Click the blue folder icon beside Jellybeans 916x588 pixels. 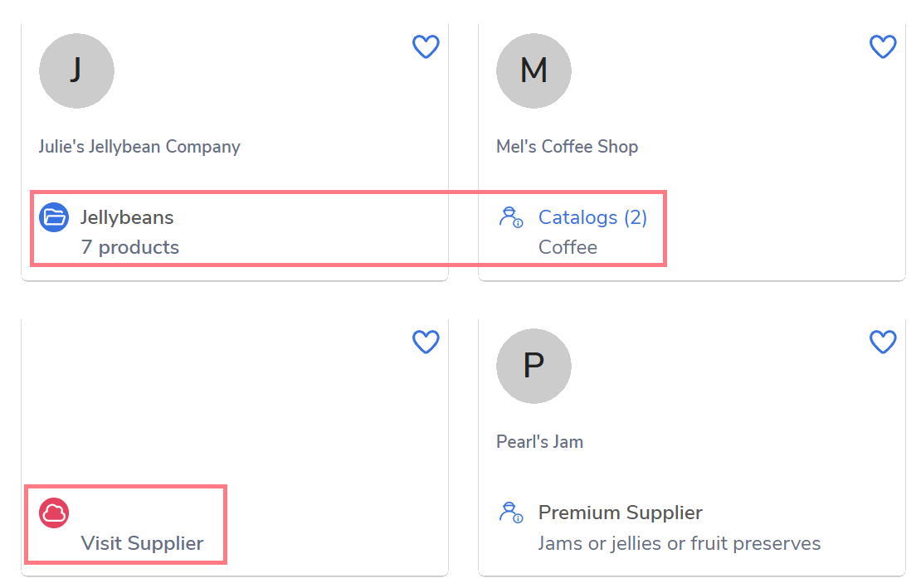pos(54,218)
